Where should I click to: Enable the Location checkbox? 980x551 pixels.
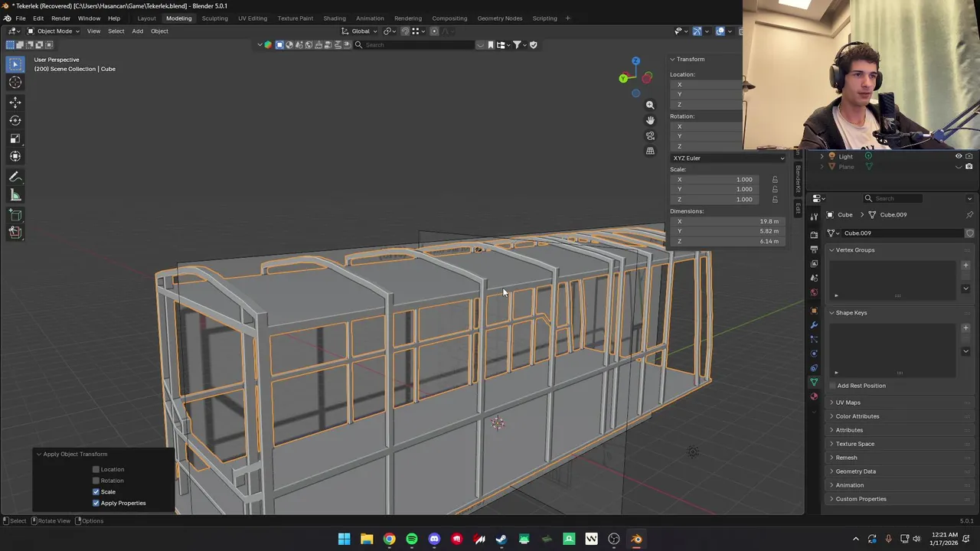pos(96,469)
